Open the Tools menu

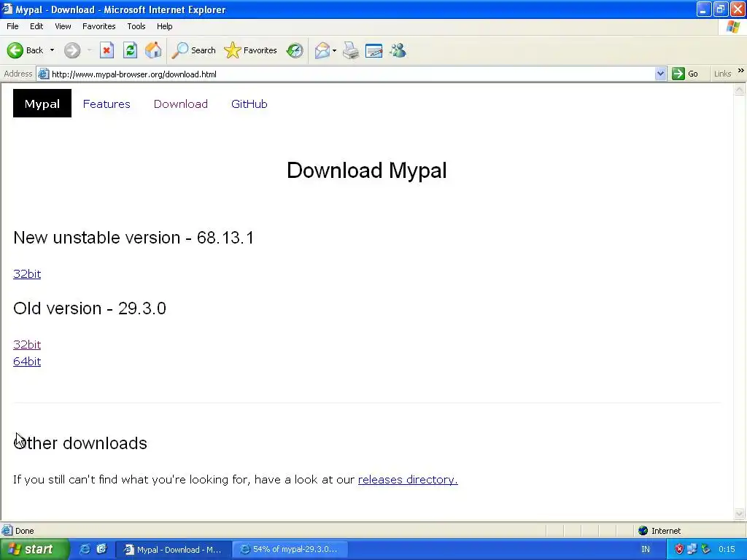coord(136,26)
